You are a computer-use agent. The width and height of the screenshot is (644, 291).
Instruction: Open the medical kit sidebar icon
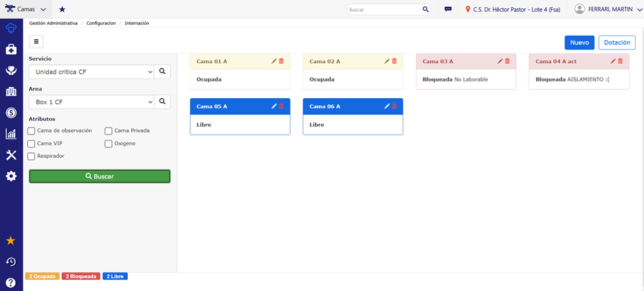(x=11, y=49)
